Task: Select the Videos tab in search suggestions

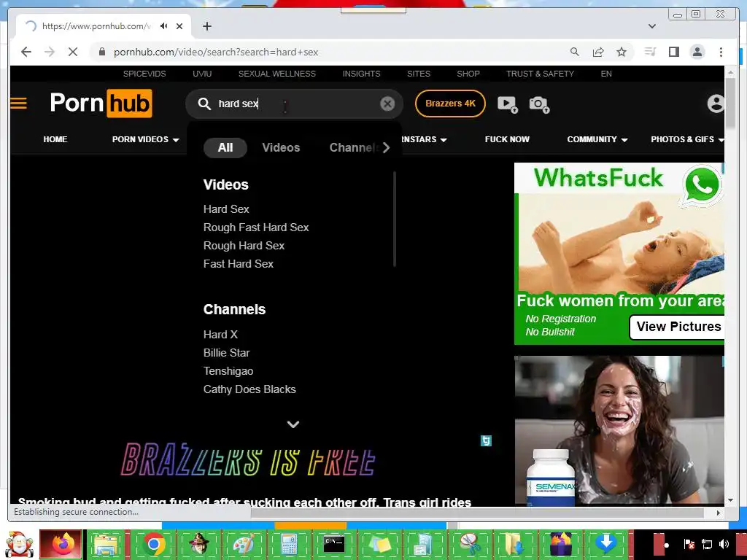Action: pos(281,147)
